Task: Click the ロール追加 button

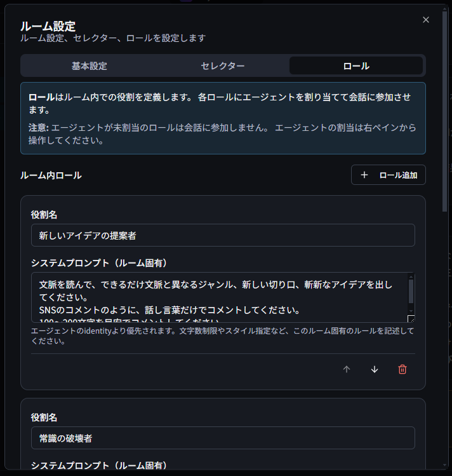Action: click(389, 175)
